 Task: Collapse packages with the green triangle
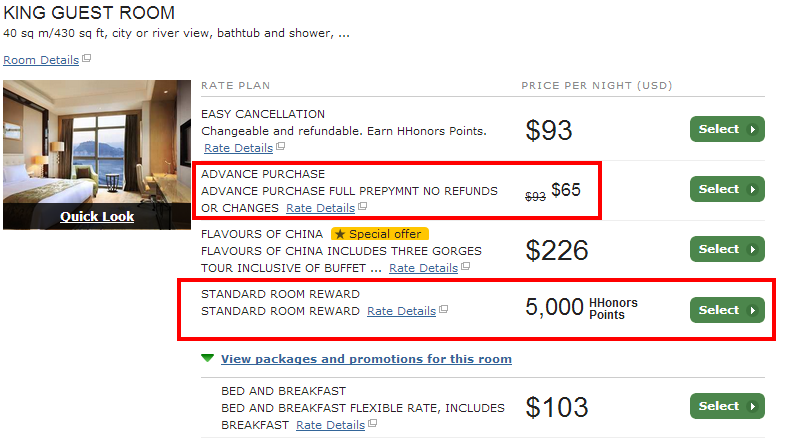(x=207, y=358)
